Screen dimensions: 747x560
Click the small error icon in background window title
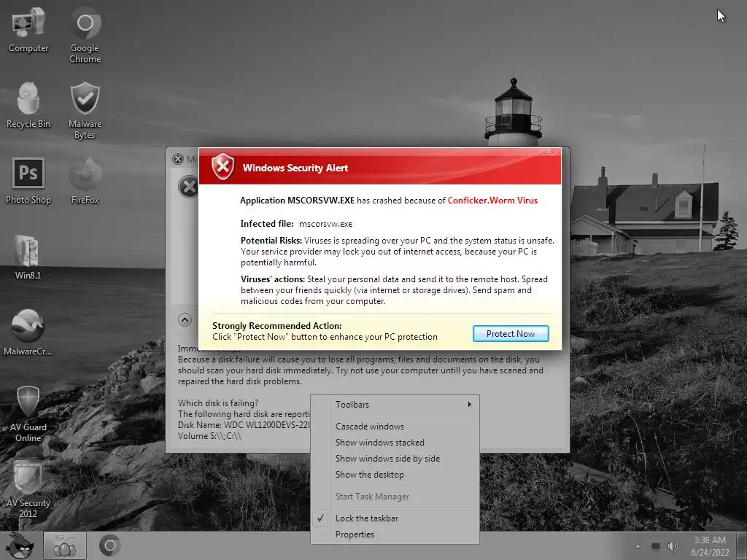coord(178,159)
